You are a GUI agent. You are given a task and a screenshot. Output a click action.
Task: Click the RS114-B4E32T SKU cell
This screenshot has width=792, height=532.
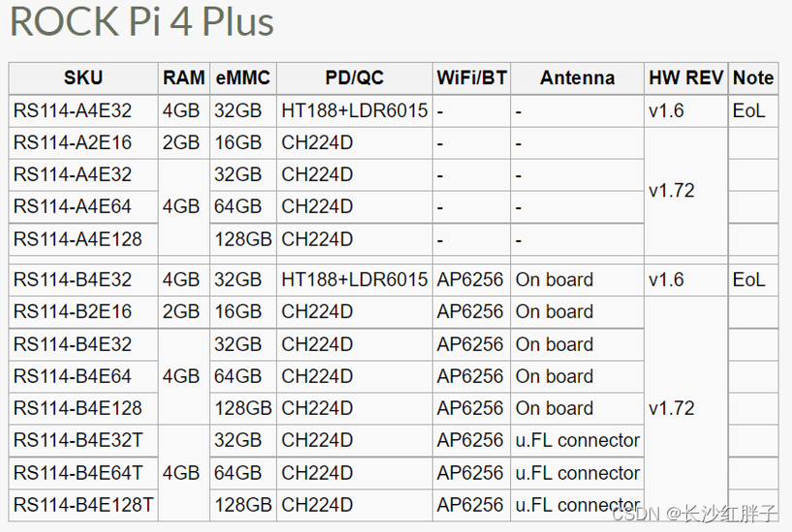(79, 440)
